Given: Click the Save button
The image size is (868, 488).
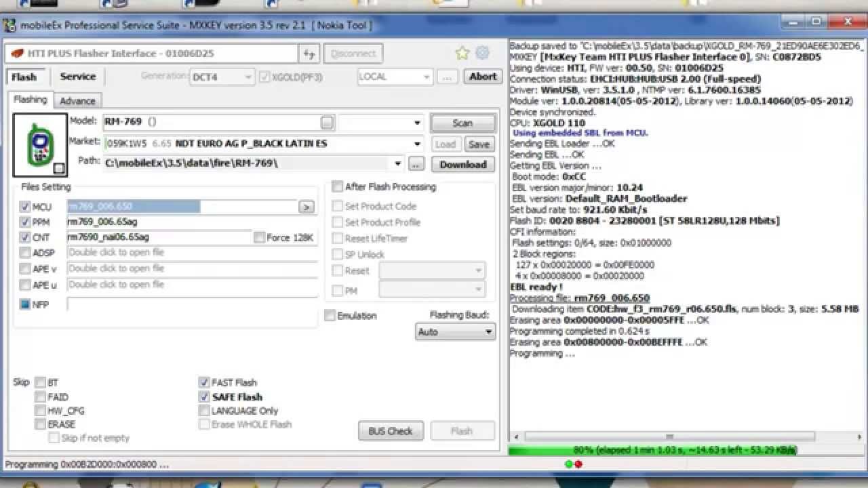Looking at the screenshot, I should point(479,144).
